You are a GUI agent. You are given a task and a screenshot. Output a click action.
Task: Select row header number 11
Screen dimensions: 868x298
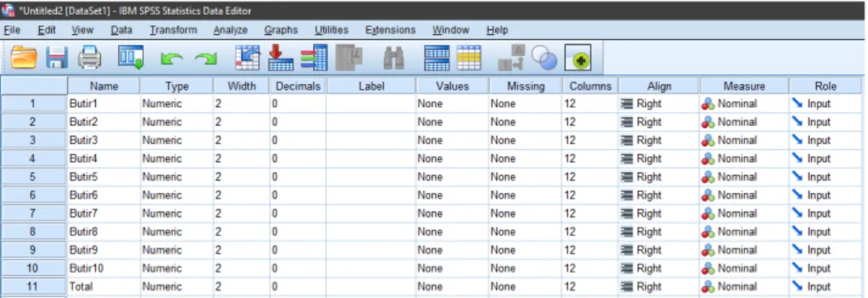(x=33, y=287)
